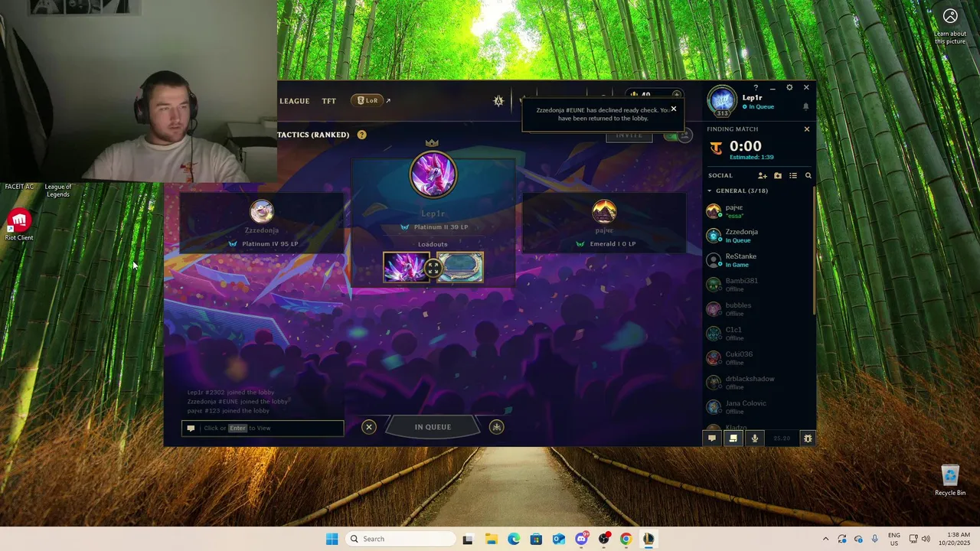Open the bug report icon
980x551 pixels.
807,439
